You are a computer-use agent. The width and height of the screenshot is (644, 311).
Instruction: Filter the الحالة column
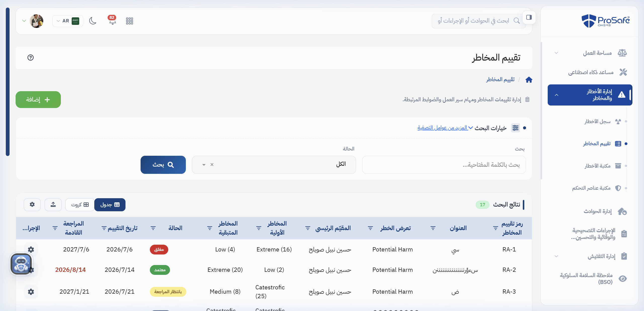[153, 228]
